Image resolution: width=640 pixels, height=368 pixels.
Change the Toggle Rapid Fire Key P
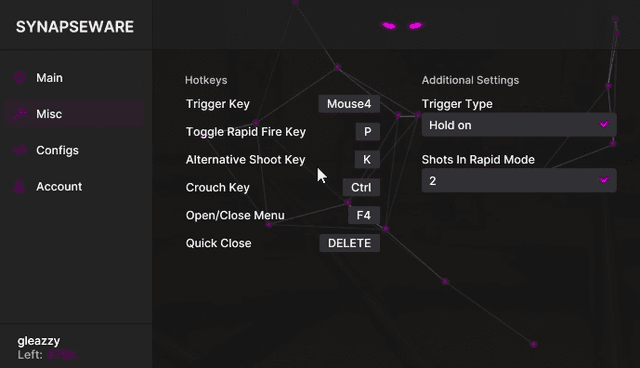[367, 131]
